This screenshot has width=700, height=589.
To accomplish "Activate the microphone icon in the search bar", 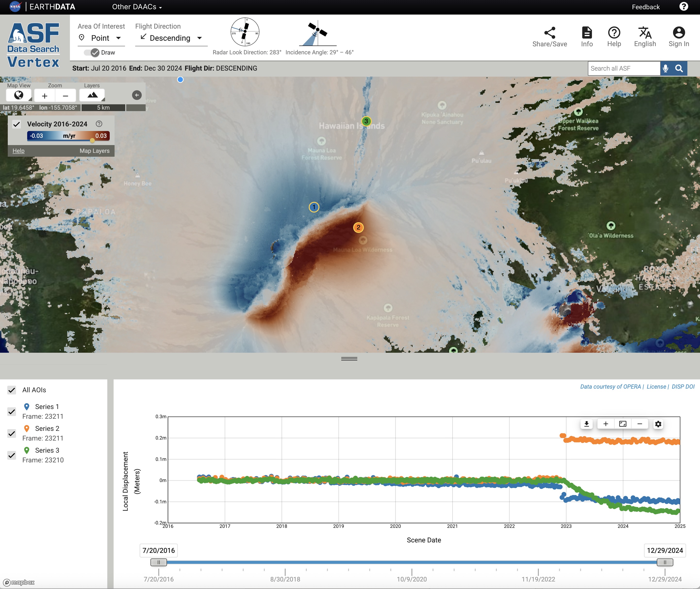I will click(x=665, y=68).
